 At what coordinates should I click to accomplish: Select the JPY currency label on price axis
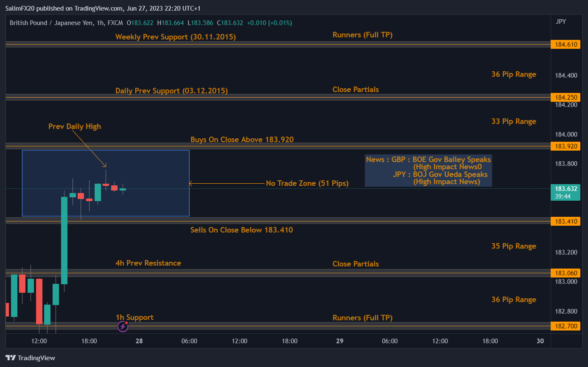[560, 22]
